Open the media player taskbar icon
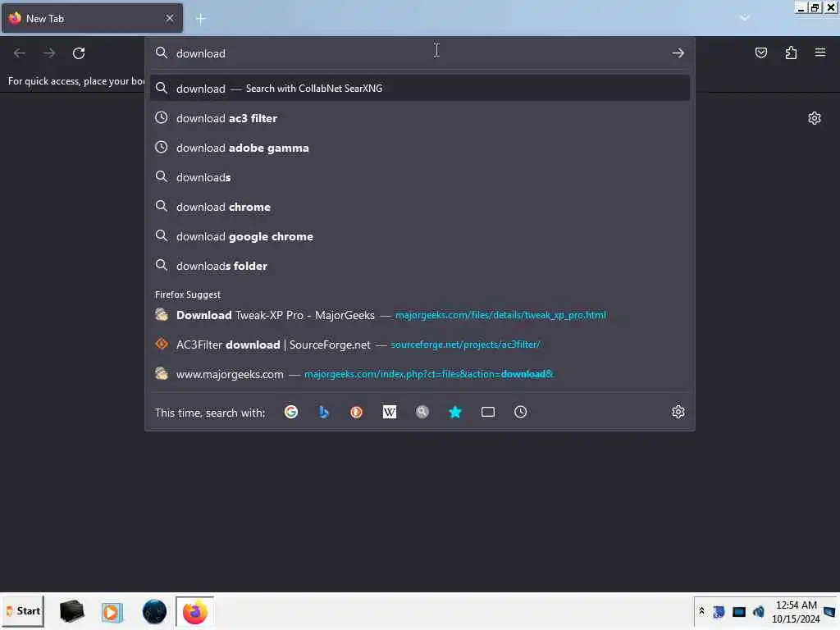 pos(112,612)
